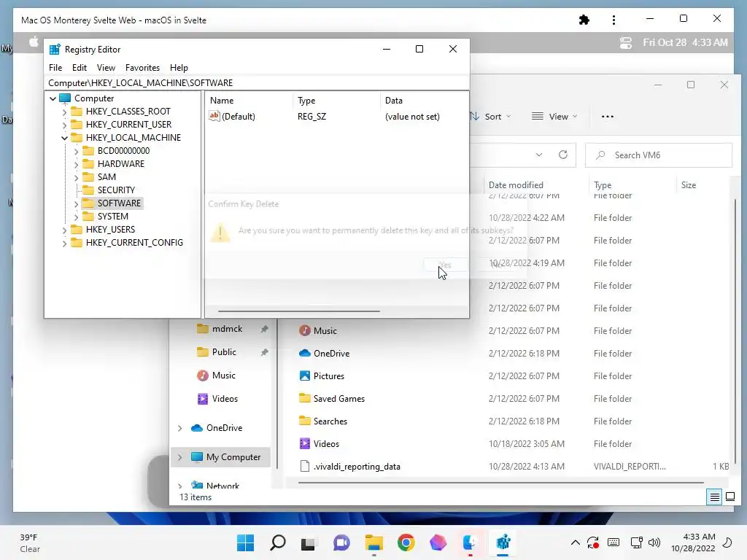Open volume control in the system tray
Viewport: 747px width, 560px height.
(654, 542)
